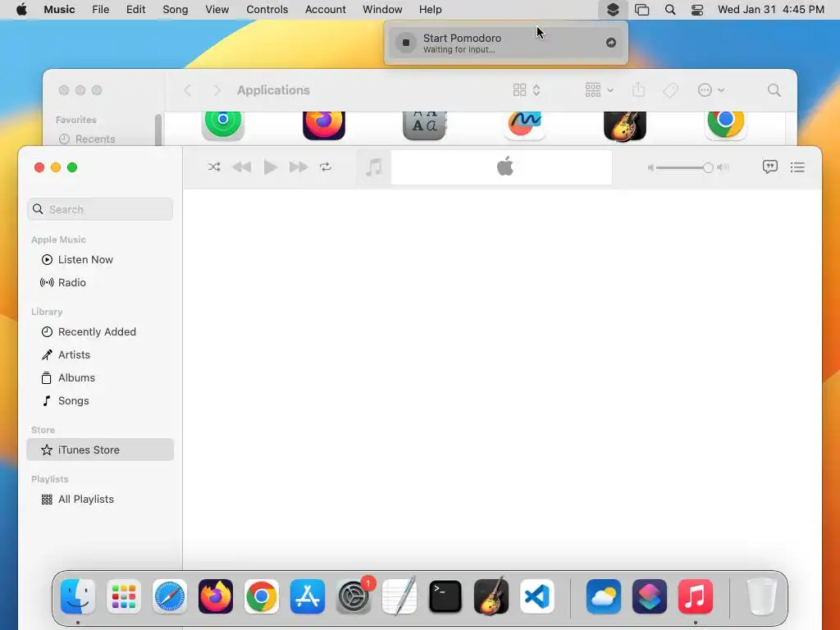This screenshot has width=840, height=630.
Task: Click the Shortcuts menu bar icon
Action: point(613,10)
